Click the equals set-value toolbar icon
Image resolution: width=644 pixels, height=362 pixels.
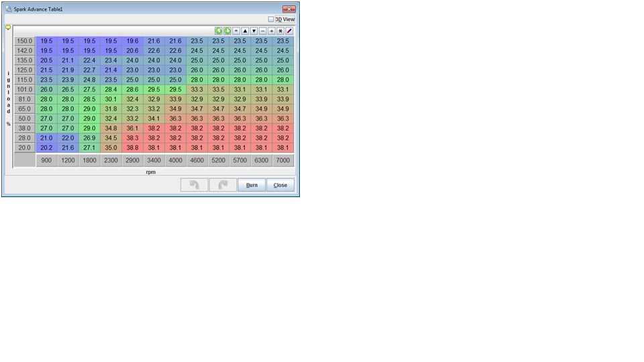pyautogui.click(x=236, y=31)
